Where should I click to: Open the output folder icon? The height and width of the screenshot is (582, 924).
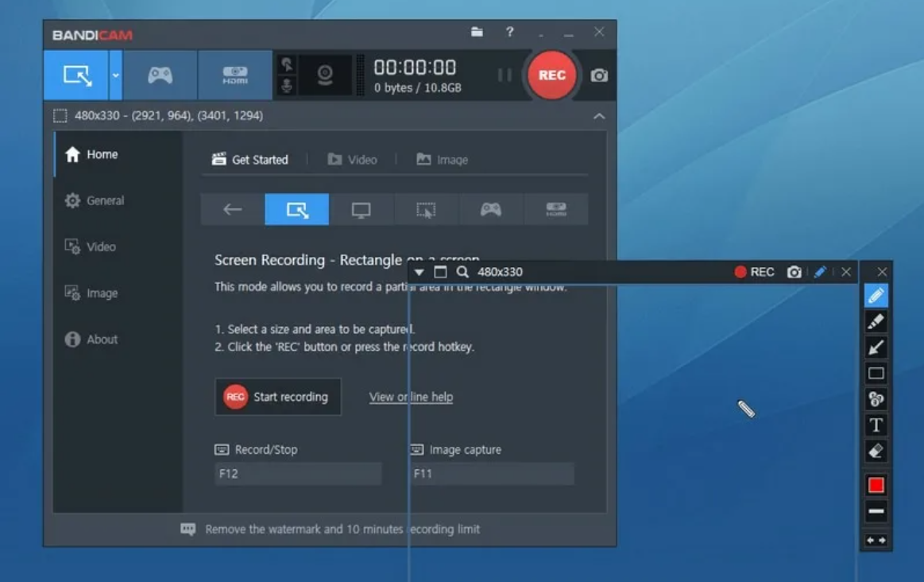477,32
